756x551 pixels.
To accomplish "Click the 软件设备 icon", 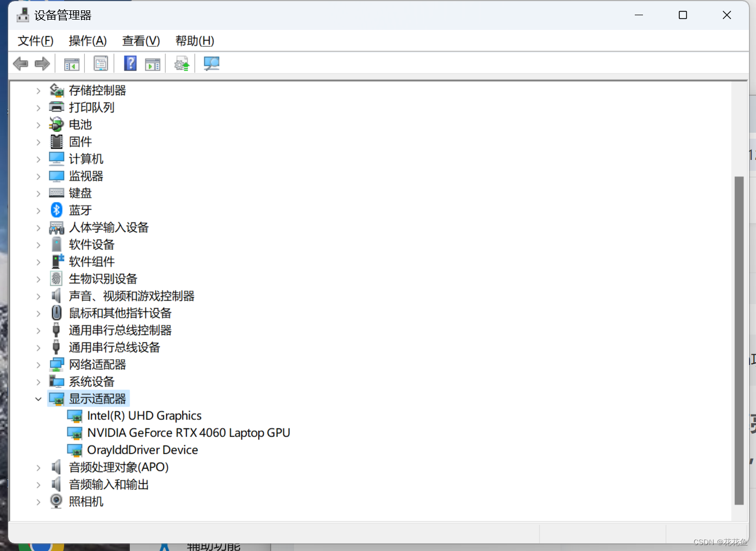I will pos(57,244).
